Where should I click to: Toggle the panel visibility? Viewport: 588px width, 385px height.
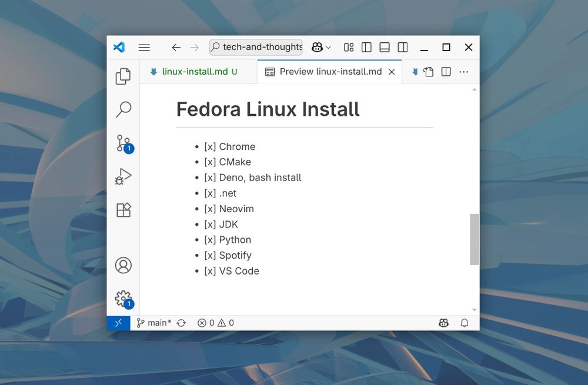point(385,47)
